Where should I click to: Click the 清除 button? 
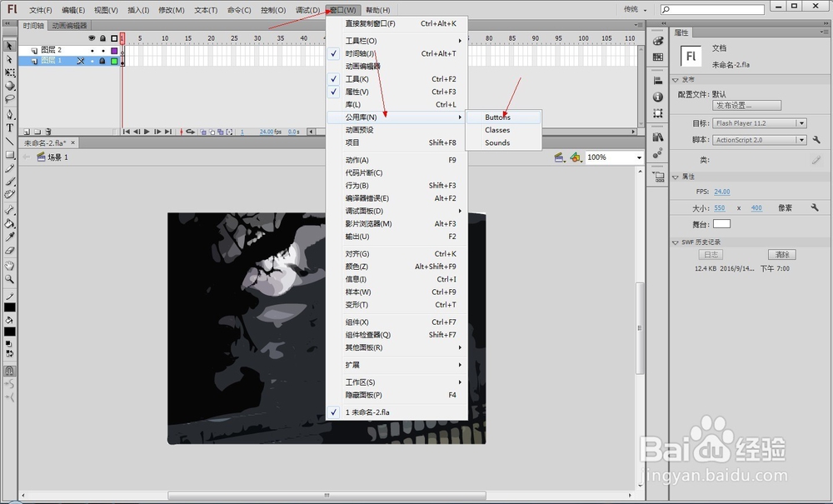pyautogui.click(x=782, y=255)
